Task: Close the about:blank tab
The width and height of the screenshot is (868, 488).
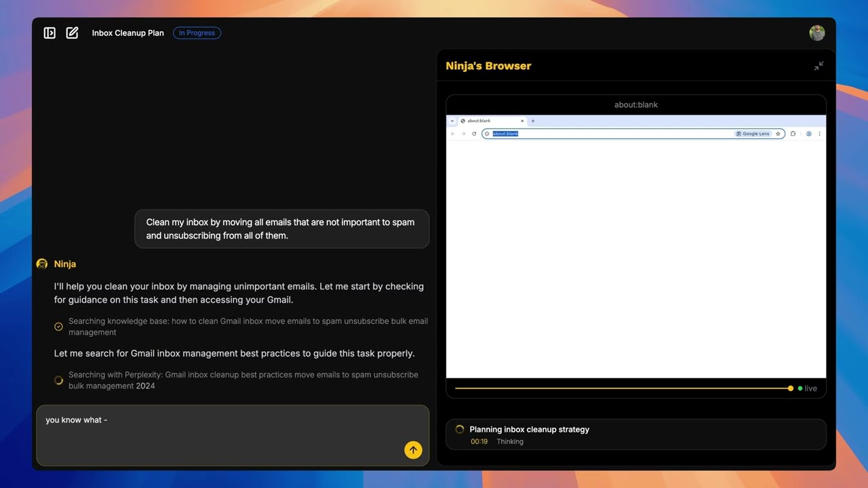Action: tap(522, 121)
